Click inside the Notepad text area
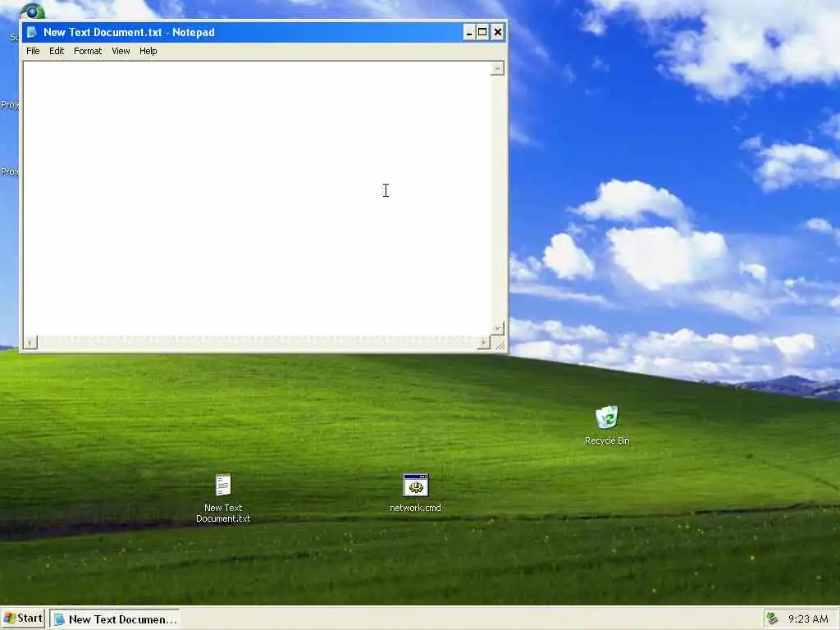 (x=257, y=199)
